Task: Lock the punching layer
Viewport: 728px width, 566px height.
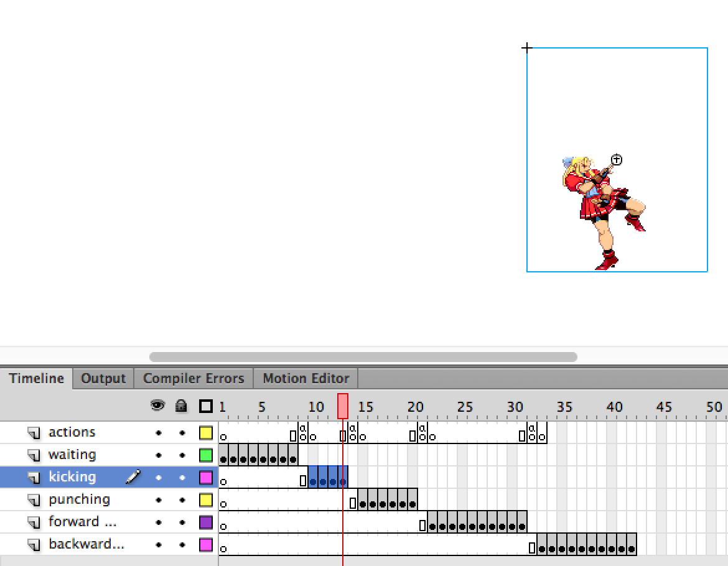Action: (x=182, y=499)
